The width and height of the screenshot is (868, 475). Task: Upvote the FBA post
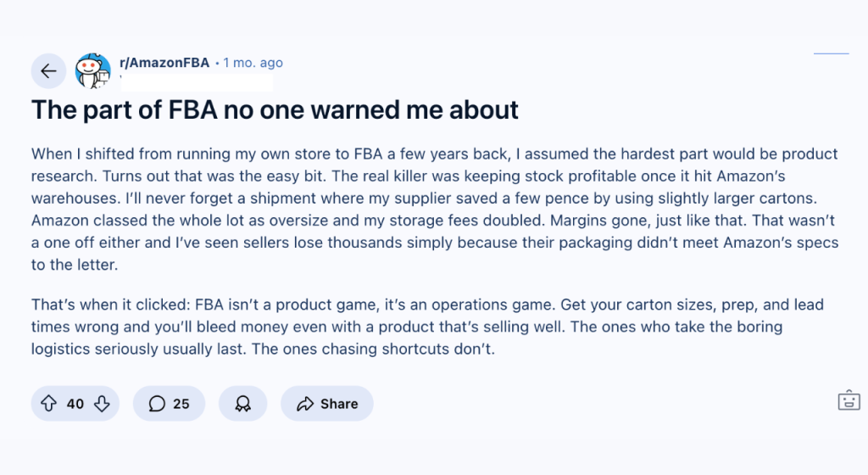coord(48,404)
